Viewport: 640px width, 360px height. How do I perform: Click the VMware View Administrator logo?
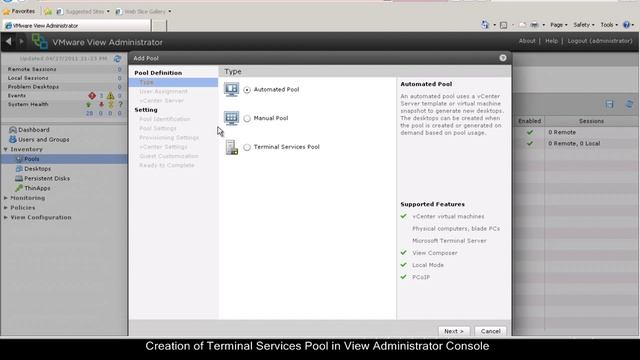[x=40, y=42]
